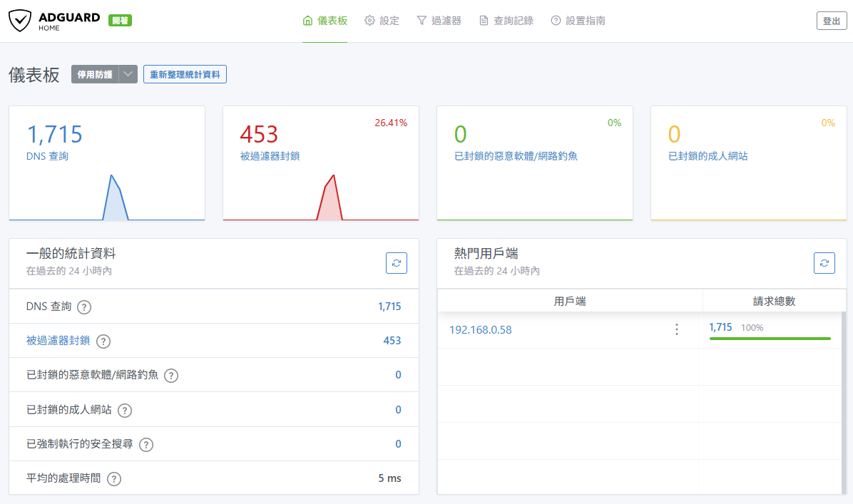Viewport: 853px width, 504px height.
Task: Click the AdGuard Home shield logo
Action: 20,21
